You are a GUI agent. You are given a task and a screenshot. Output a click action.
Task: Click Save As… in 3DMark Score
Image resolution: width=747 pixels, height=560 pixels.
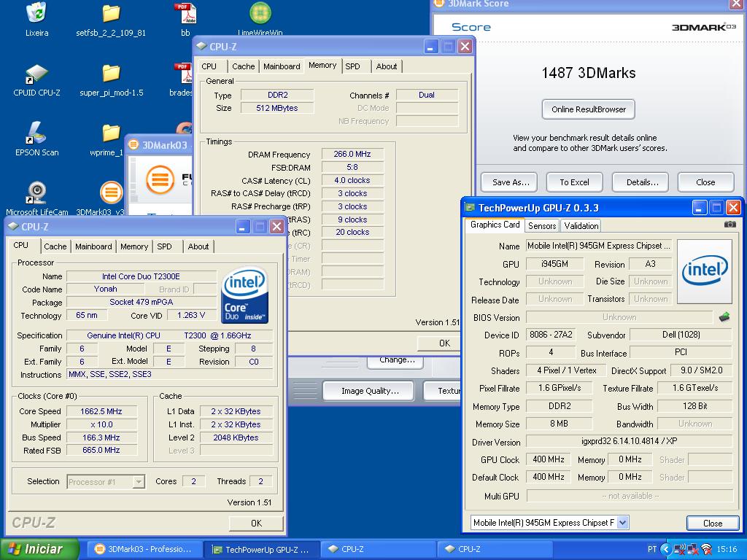point(511,182)
